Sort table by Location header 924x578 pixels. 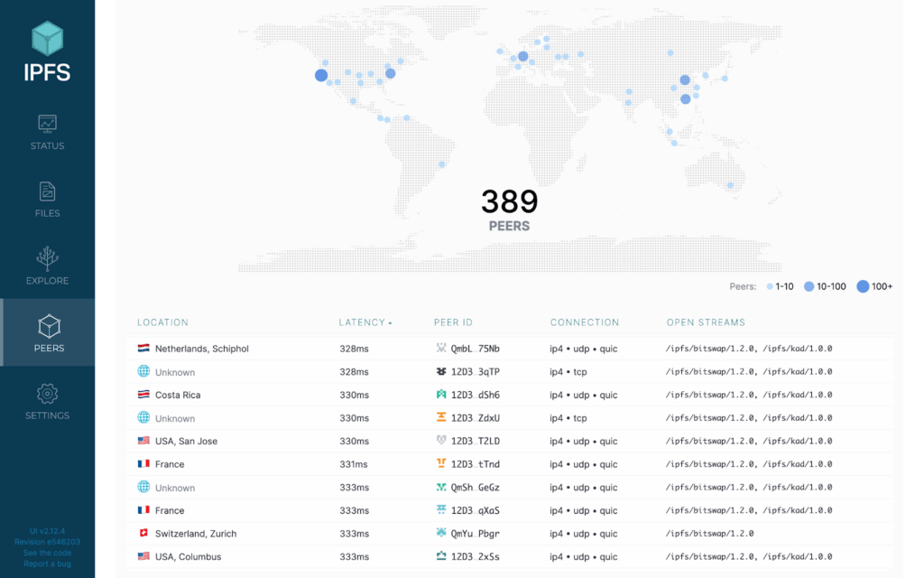point(162,322)
